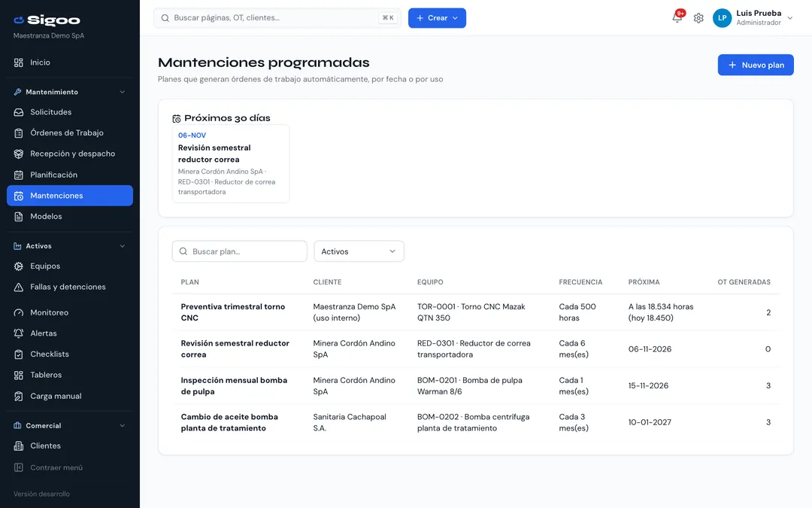
Task: Click the Fallas y detenciones warning icon
Action: 19,287
